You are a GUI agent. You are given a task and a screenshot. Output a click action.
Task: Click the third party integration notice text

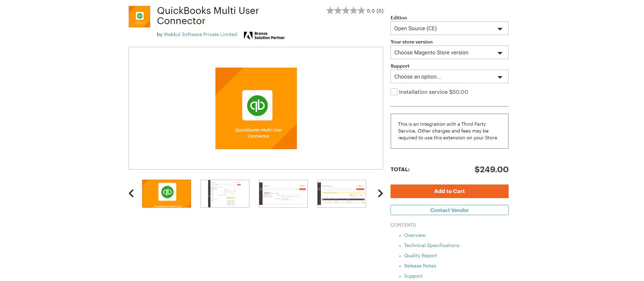(448, 131)
